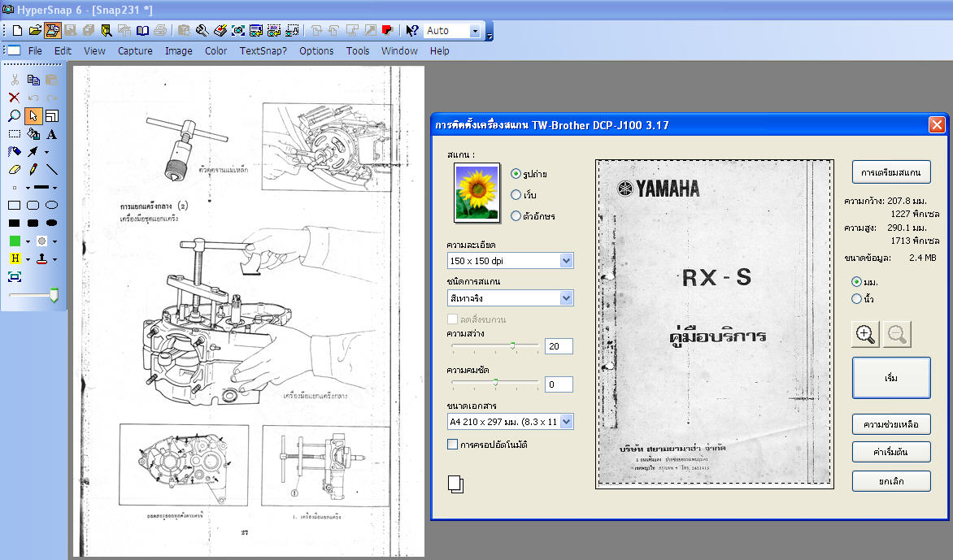Screen dimensions: 953x560
Task: Click the ค่าเริ่มต้น default button
Action: (891, 452)
